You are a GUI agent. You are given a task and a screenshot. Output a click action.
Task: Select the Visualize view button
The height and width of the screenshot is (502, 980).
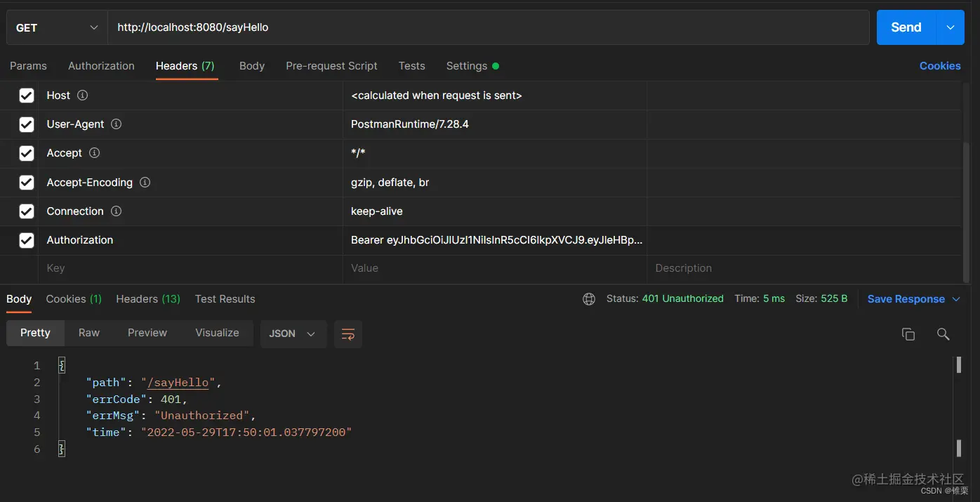click(217, 333)
